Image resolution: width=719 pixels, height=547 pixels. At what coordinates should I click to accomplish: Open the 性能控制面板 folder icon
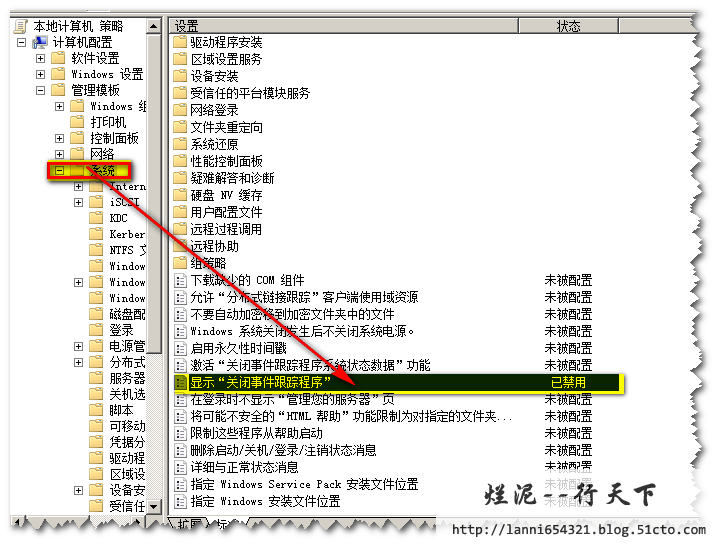pyautogui.click(x=180, y=161)
